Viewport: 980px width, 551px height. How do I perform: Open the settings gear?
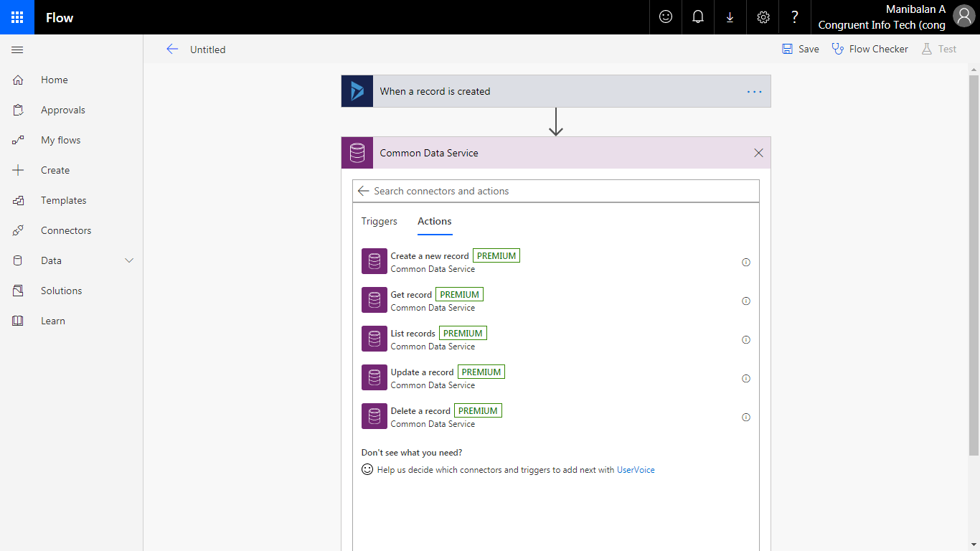(x=763, y=17)
